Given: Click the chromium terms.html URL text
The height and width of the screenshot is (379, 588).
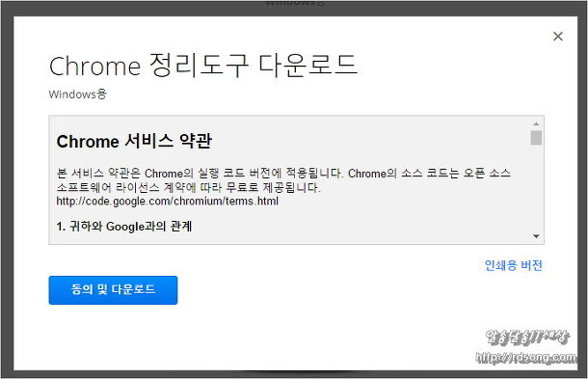Looking at the screenshot, I should click(168, 202).
